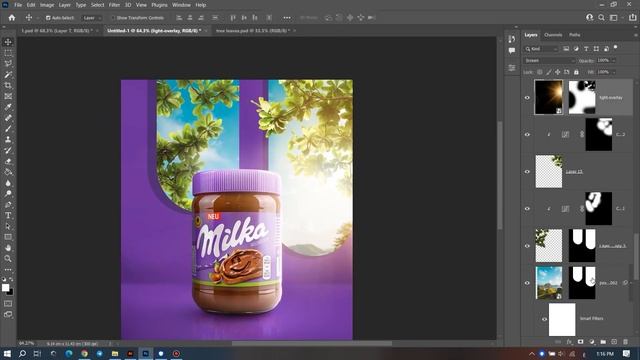The image size is (640, 360).
Task: Hide the C...1 adjustment layer
Action: pos(527,209)
